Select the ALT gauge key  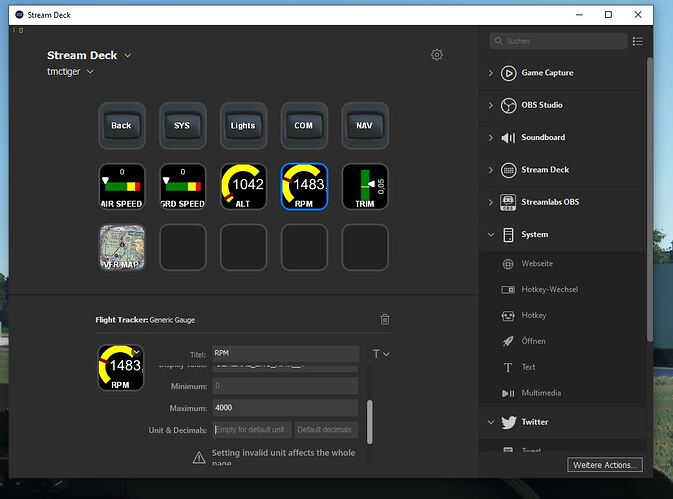click(x=243, y=186)
